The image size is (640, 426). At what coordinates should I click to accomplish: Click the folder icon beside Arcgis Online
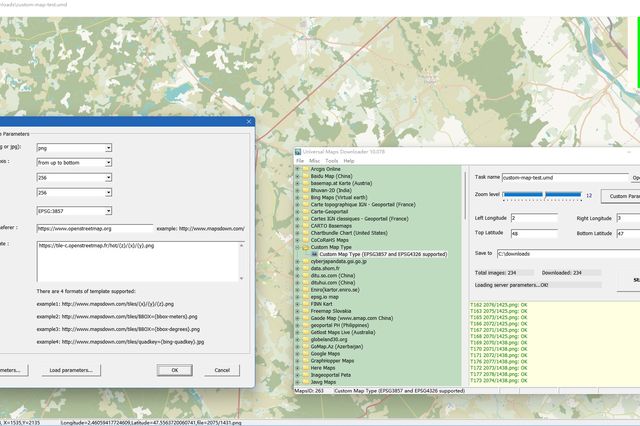pyautogui.click(x=306, y=169)
